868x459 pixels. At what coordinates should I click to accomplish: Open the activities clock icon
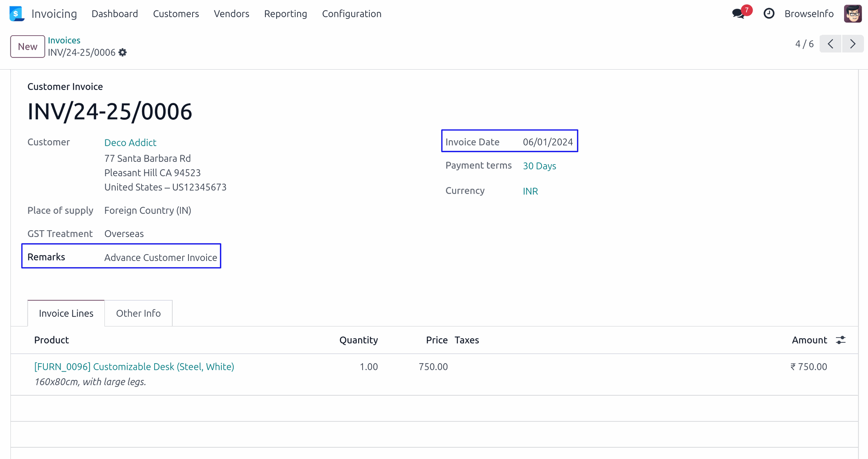coord(769,14)
